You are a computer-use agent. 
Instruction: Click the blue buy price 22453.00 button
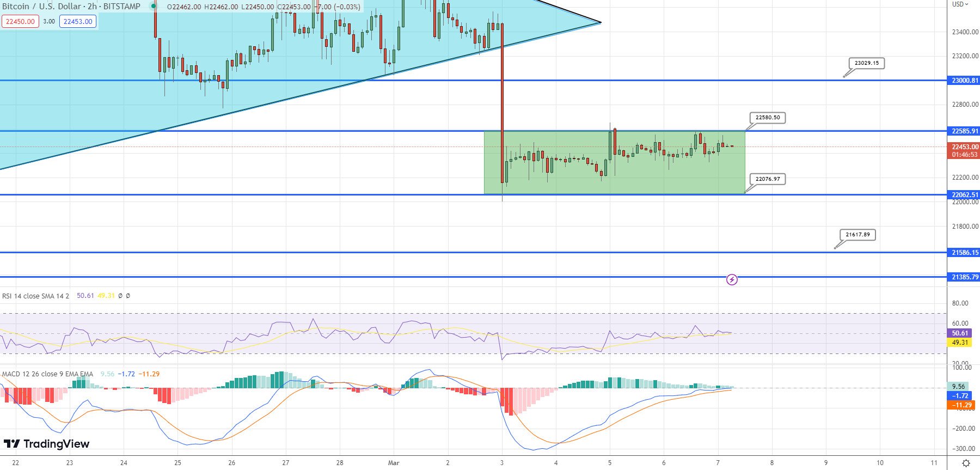click(78, 22)
